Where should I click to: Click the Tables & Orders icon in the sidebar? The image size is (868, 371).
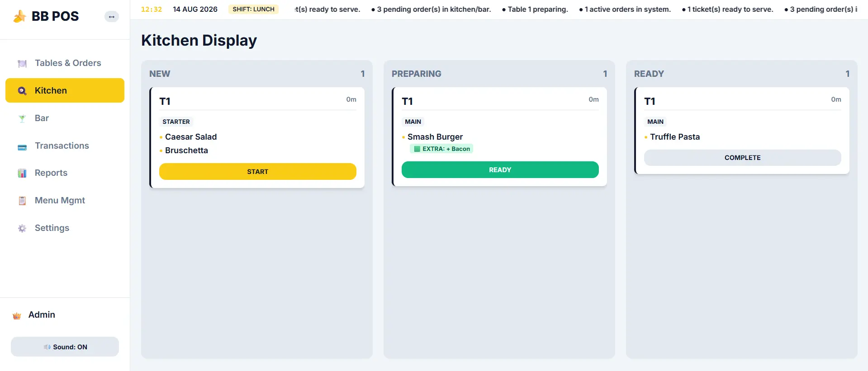click(x=22, y=63)
